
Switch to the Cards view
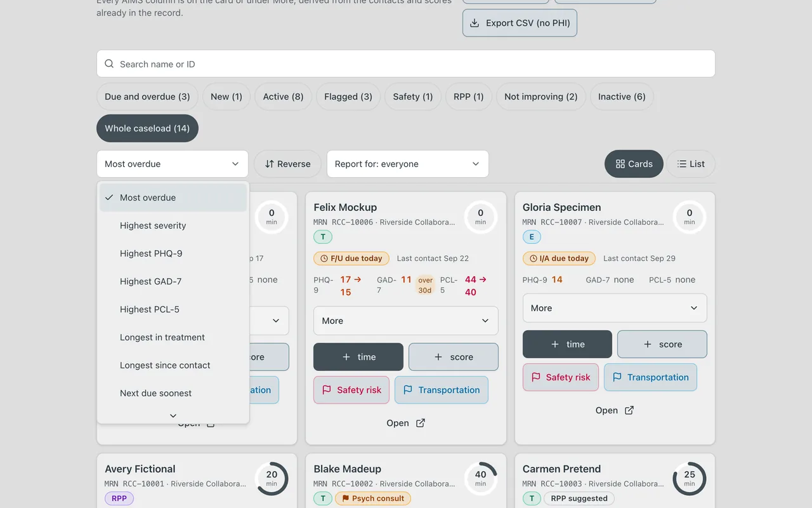coord(634,164)
